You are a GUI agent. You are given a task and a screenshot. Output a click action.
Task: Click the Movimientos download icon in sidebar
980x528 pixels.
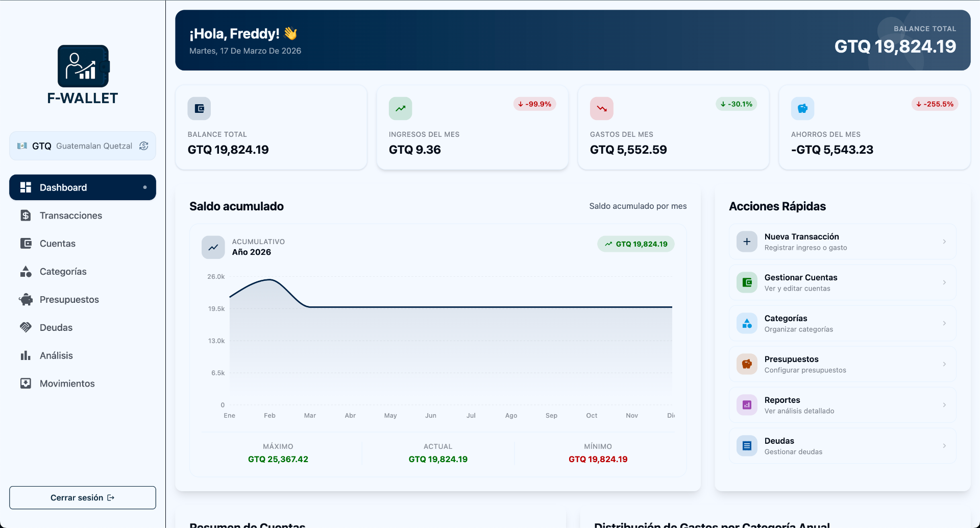(26, 383)
